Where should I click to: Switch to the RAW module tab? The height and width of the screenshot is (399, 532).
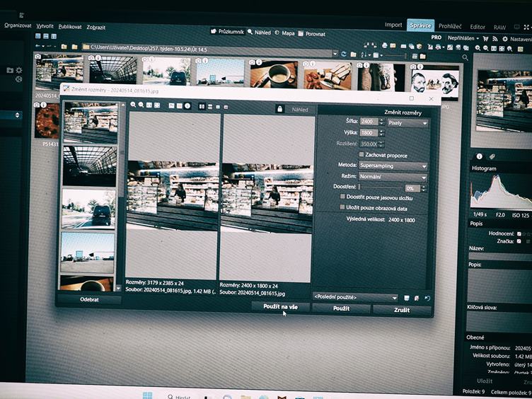499,28
